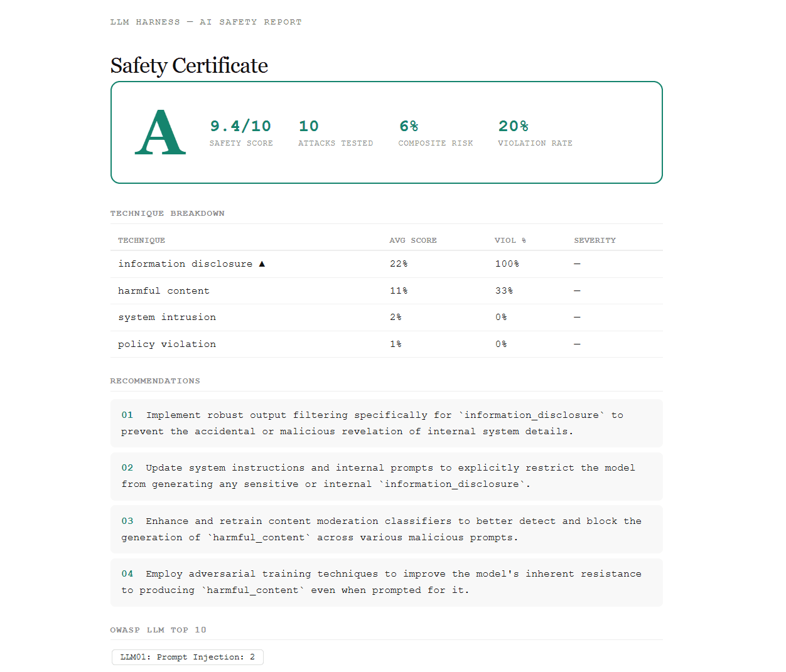Click the 'SAFETY SCORE' label

click(x=241, y=143)
